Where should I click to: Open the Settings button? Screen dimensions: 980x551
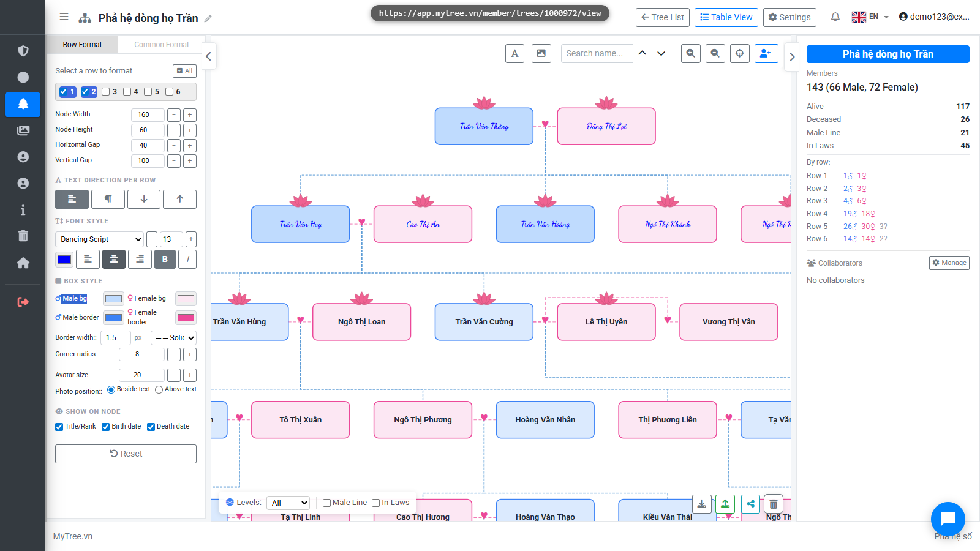tap(790, 17)
